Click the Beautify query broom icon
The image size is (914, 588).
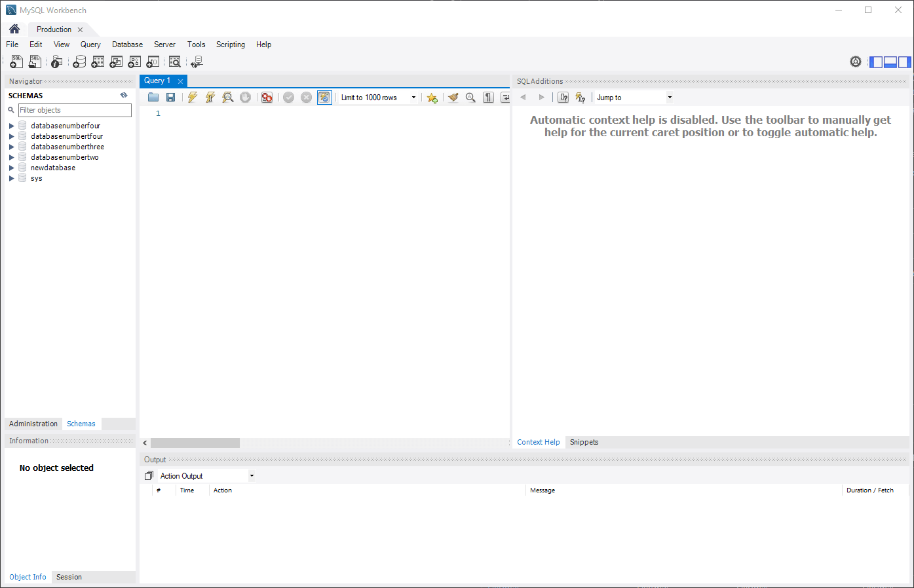(453, 98)
